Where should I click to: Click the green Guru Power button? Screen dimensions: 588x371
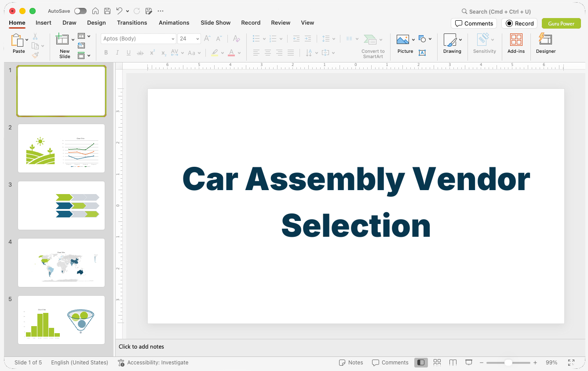click(x=561, y=23)
